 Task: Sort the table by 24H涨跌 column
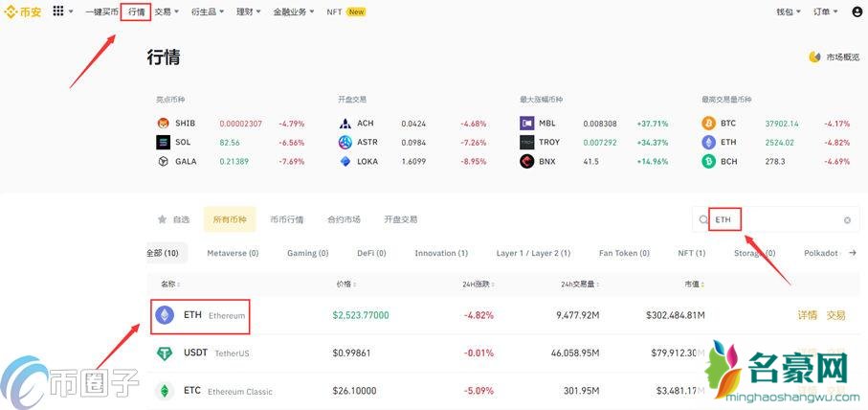coord(479,285)
